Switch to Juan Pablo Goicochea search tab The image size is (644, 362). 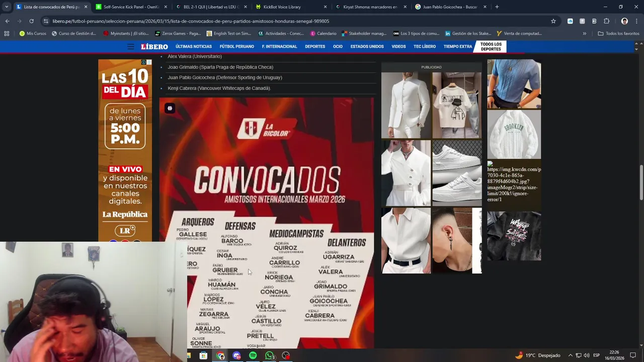[451, 7]
